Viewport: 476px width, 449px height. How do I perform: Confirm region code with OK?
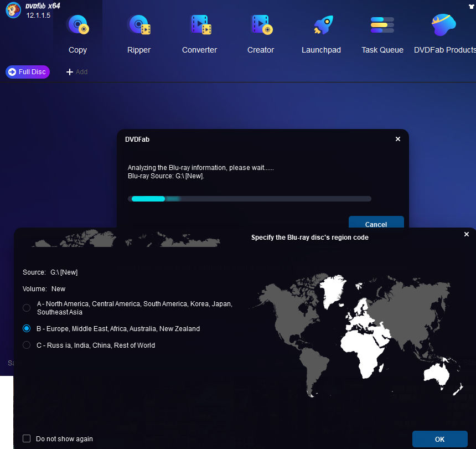pyautogui.click(x=439, y=439)
